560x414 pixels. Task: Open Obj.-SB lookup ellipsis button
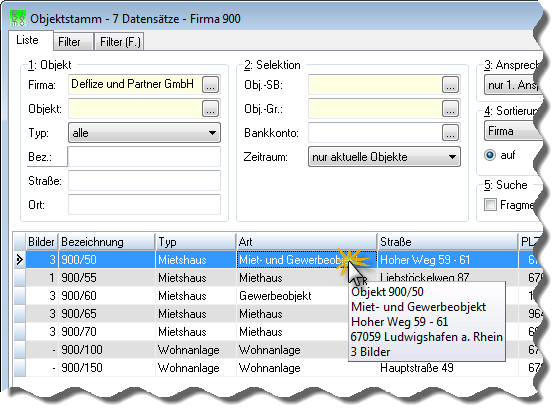[450, 85]
